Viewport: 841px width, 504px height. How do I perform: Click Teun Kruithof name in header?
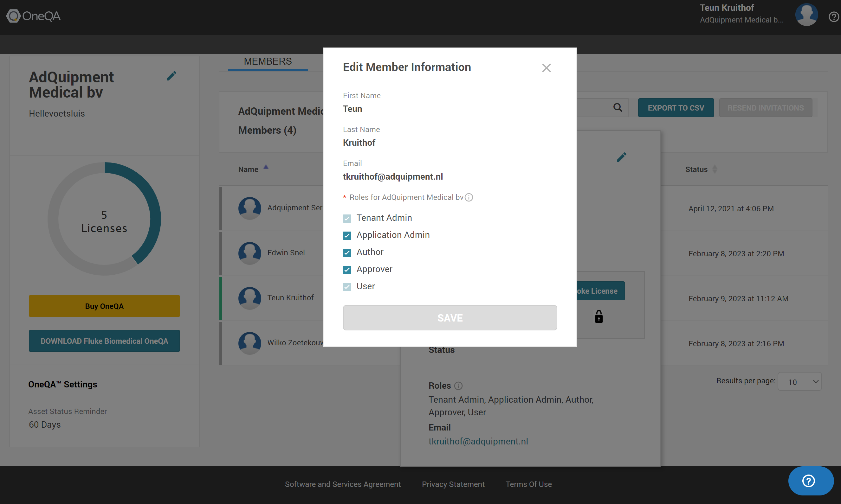tap(727, 8)
